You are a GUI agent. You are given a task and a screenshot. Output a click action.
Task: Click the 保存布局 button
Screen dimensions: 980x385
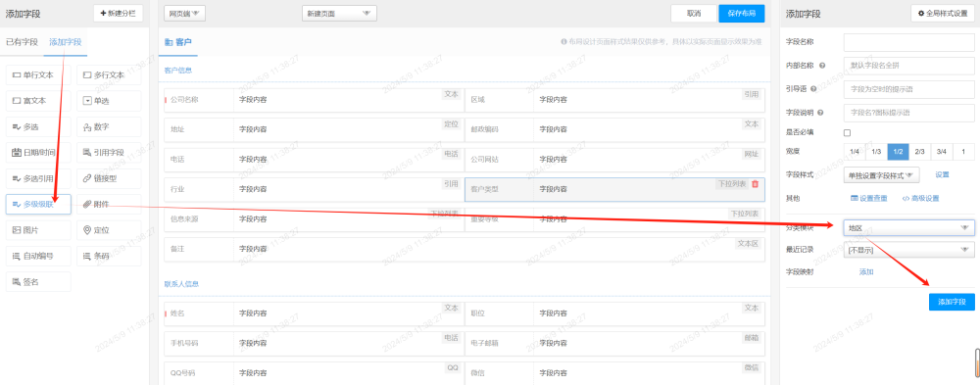pyautogui.click(x=741, y=13)
